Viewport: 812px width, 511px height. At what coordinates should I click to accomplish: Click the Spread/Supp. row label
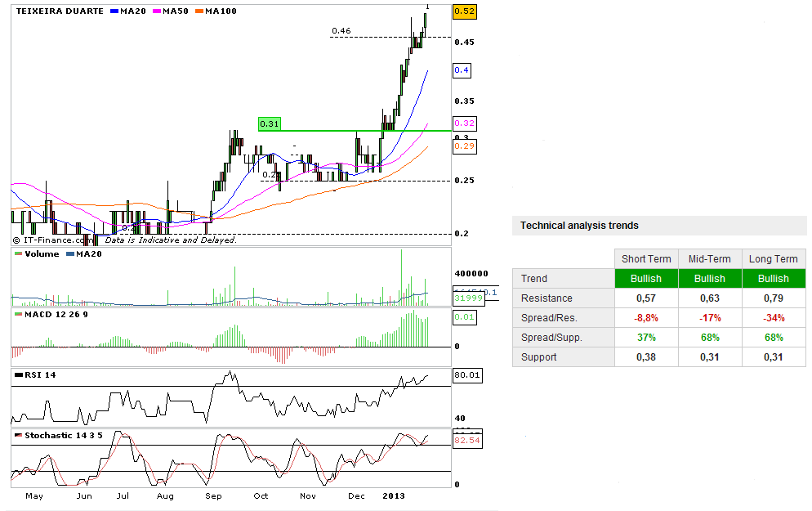click(551, 338)
